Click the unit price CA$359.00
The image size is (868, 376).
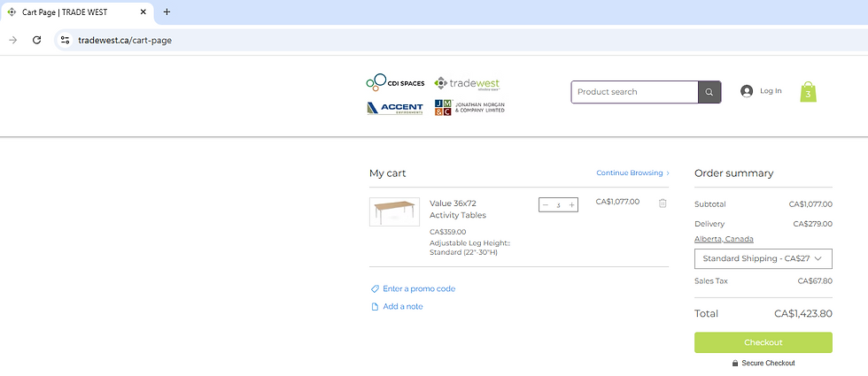coord(448,232)
